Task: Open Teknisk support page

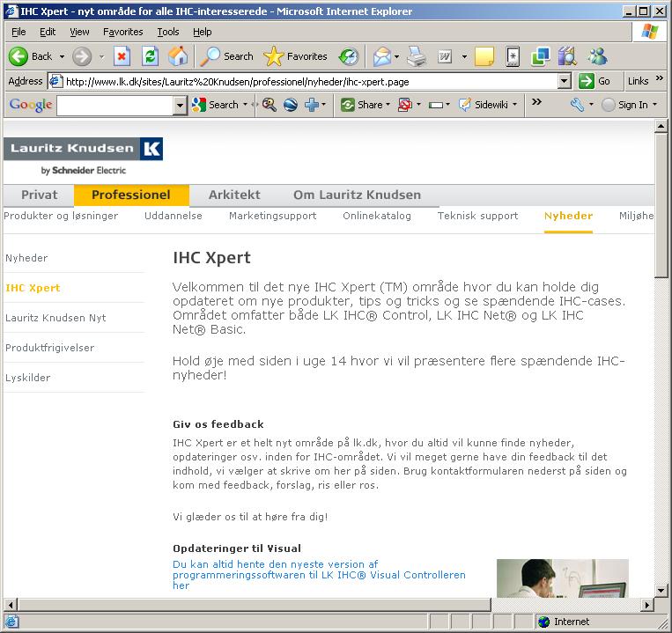Action: [x=478, y=216]
